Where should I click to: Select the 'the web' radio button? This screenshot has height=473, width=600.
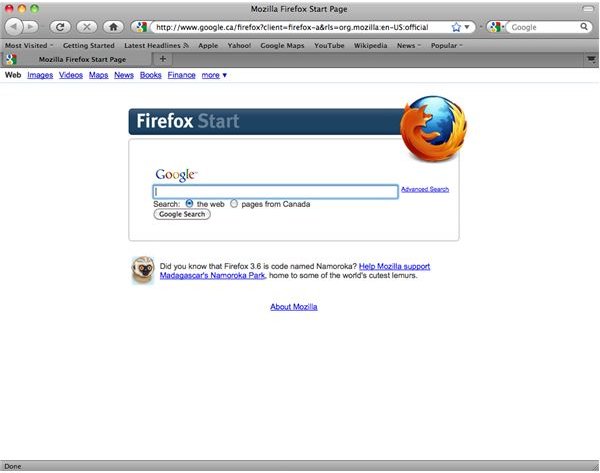click(x=189, y=204)
